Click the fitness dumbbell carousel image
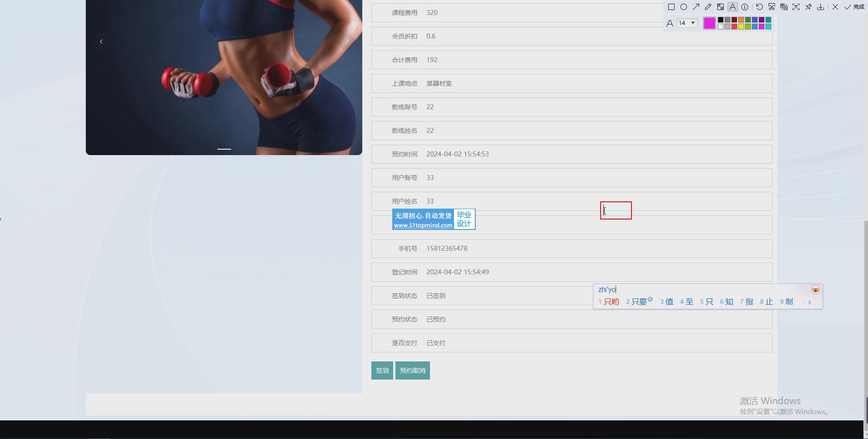Viewport: 868px width, 439px height. (x=224, y=77)
